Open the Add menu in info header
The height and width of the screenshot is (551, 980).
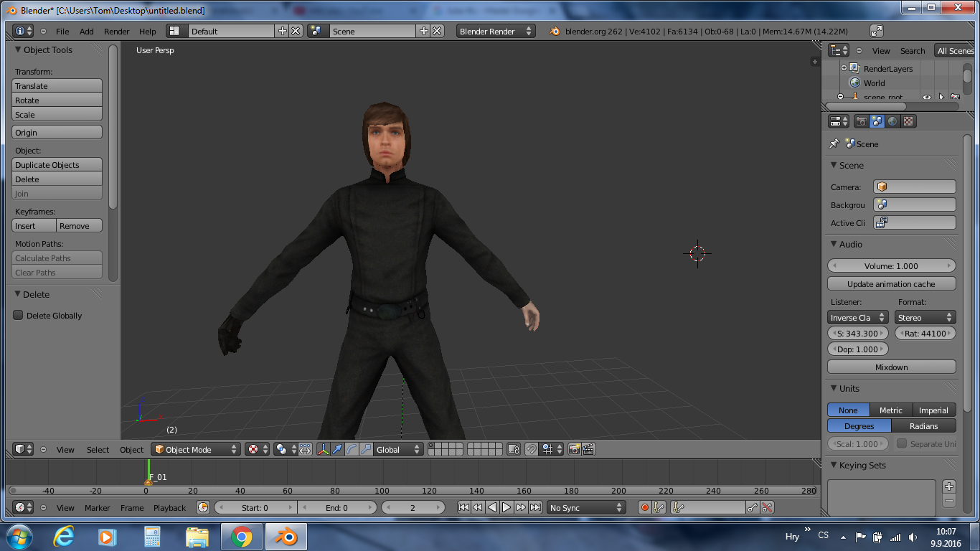pyautogui.click(x=86, y=31)
